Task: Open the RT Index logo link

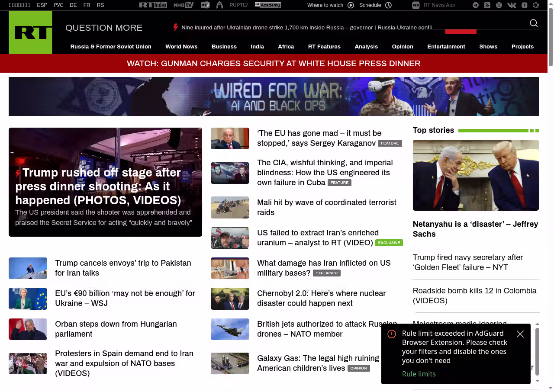Action: point(153,5)
